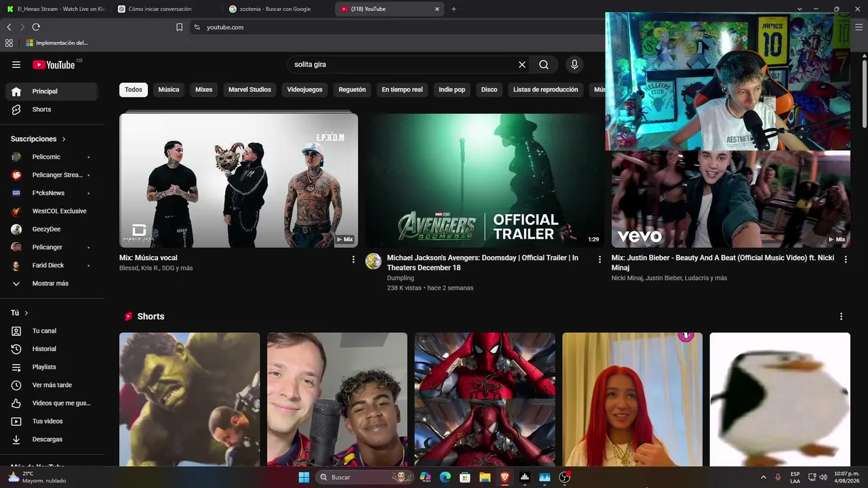Image resolution: width=868 pixels, height=488 pixels.
Task: Open options for Mix: Música vocal
Action: point(353,260)
